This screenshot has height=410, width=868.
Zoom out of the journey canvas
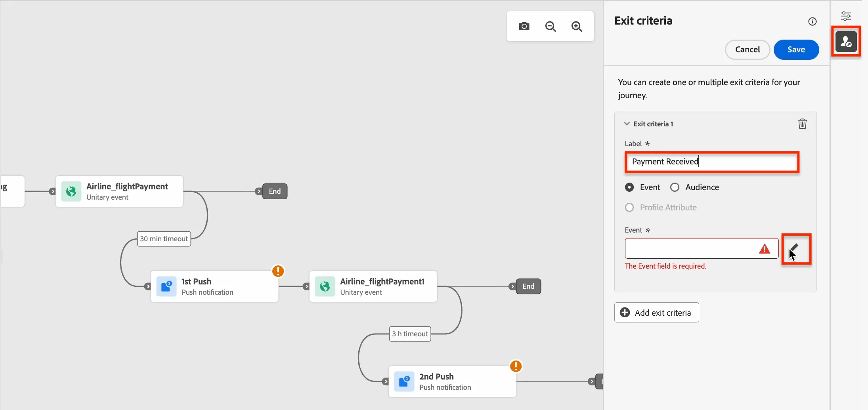pyautogui.click(x=551, y=26)
